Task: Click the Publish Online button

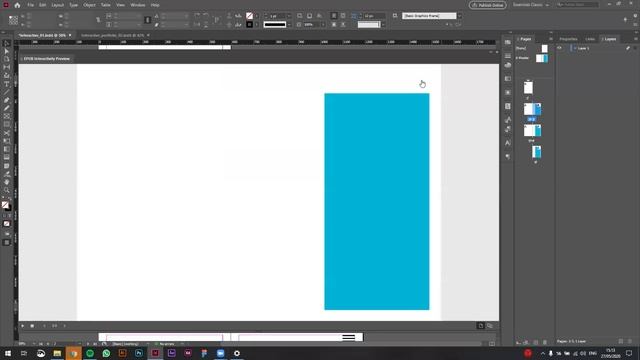Action: [x=488, y=5]
